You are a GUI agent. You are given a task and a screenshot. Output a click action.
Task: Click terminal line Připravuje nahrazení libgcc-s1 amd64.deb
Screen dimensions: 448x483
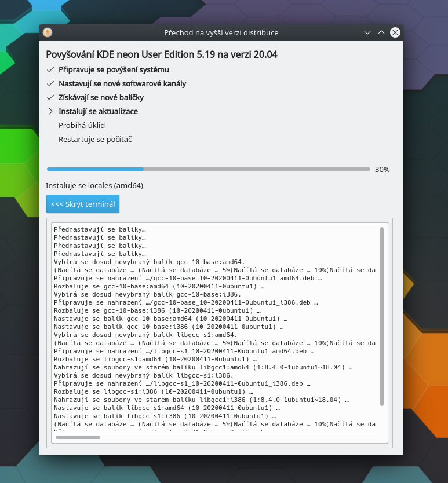(184, 351)
